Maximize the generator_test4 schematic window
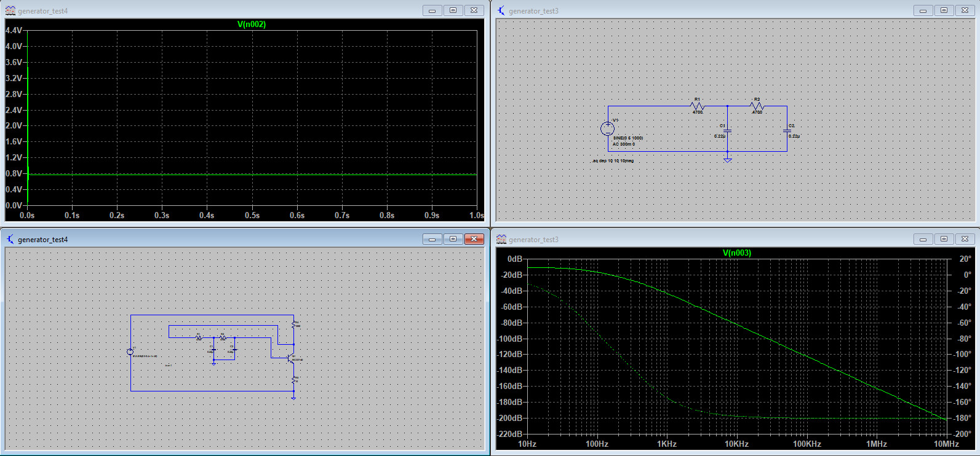This screenshot has height=456, width=980. pos(453,239)
